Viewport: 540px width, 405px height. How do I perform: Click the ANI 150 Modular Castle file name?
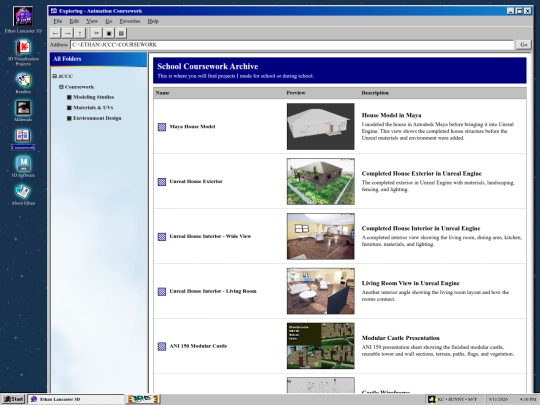[198, 346]
